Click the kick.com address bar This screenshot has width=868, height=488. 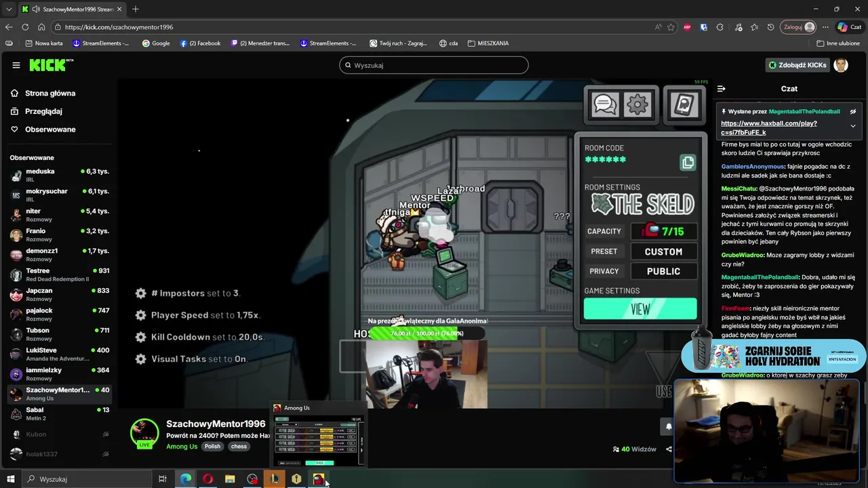[x=353, y=27]
